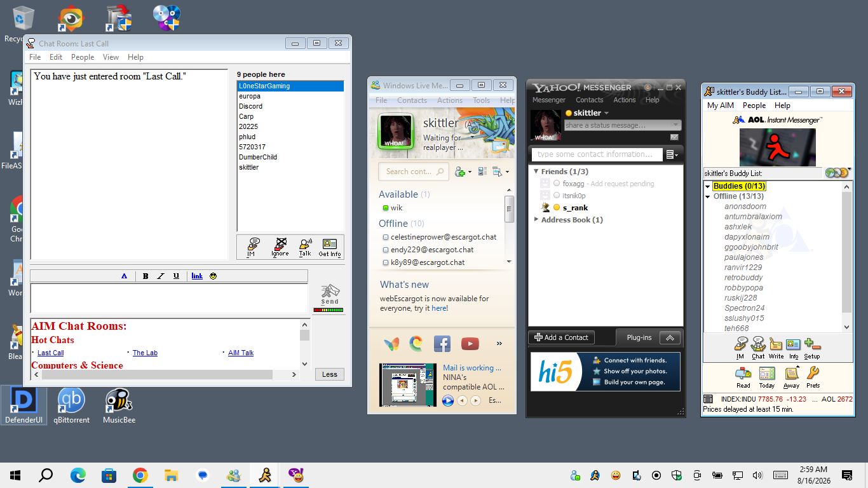This screenshot has height=488, width=868.
Task: Click the IM icon in the AIM Buddy List
Action: [x=740, y=348]
